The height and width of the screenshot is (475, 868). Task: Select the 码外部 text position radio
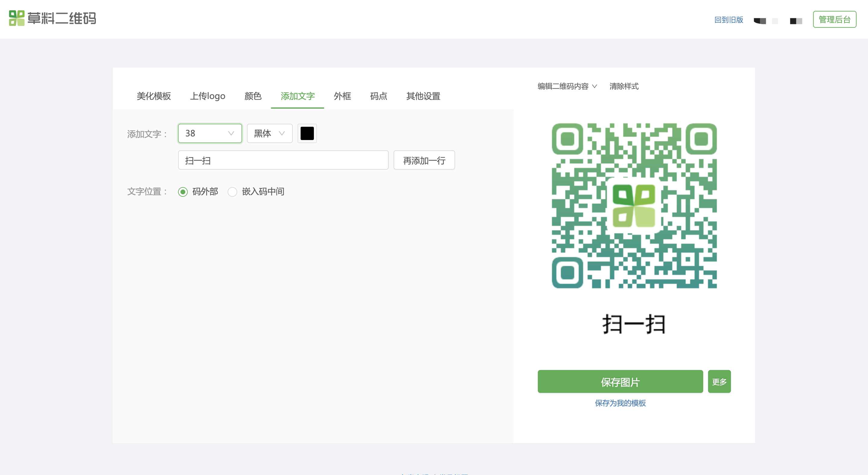[183, 192]
